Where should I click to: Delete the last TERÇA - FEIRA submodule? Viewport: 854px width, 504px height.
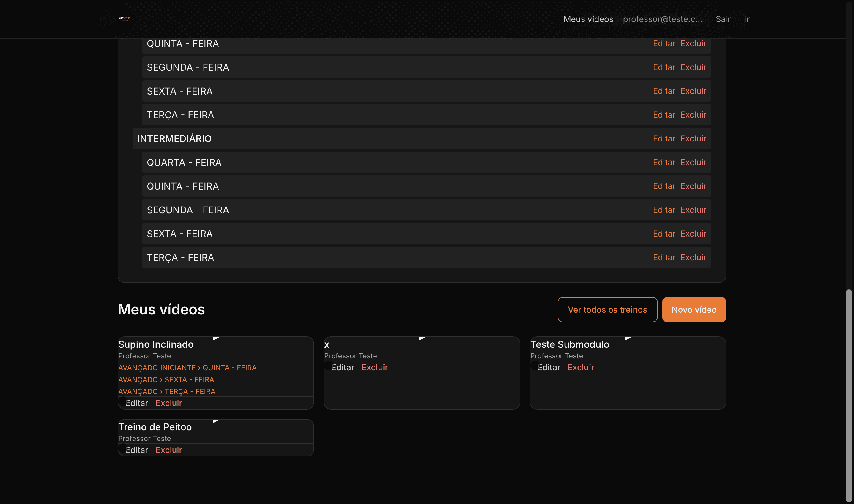tap(693, 257)
